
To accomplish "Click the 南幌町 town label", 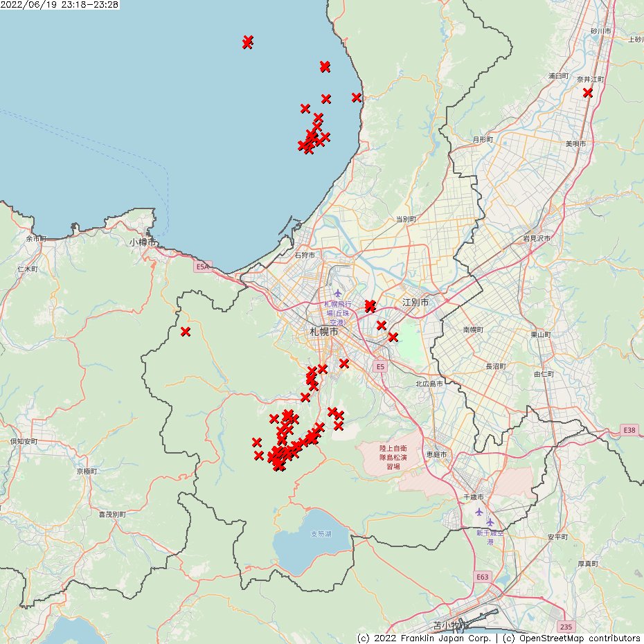I will tap(473, 330).
